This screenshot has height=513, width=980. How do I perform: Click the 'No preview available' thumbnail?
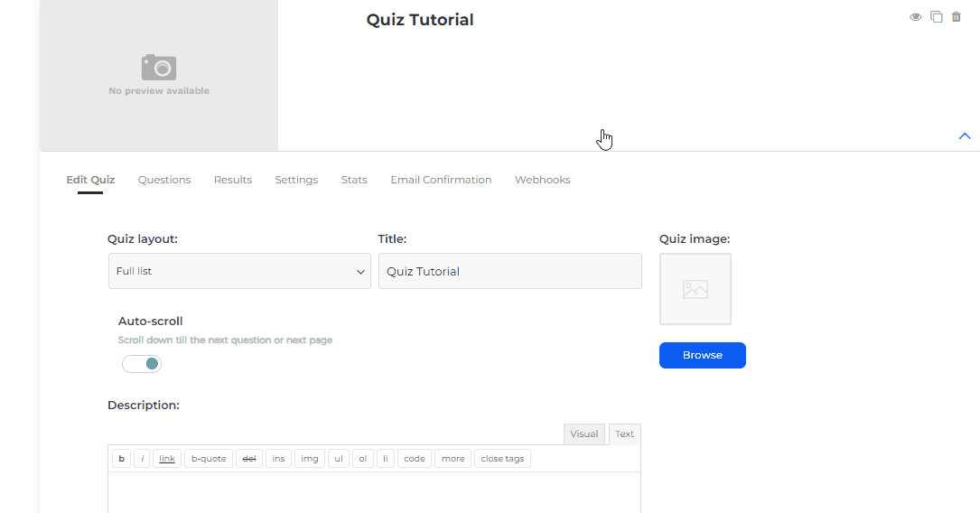[159, 75]
